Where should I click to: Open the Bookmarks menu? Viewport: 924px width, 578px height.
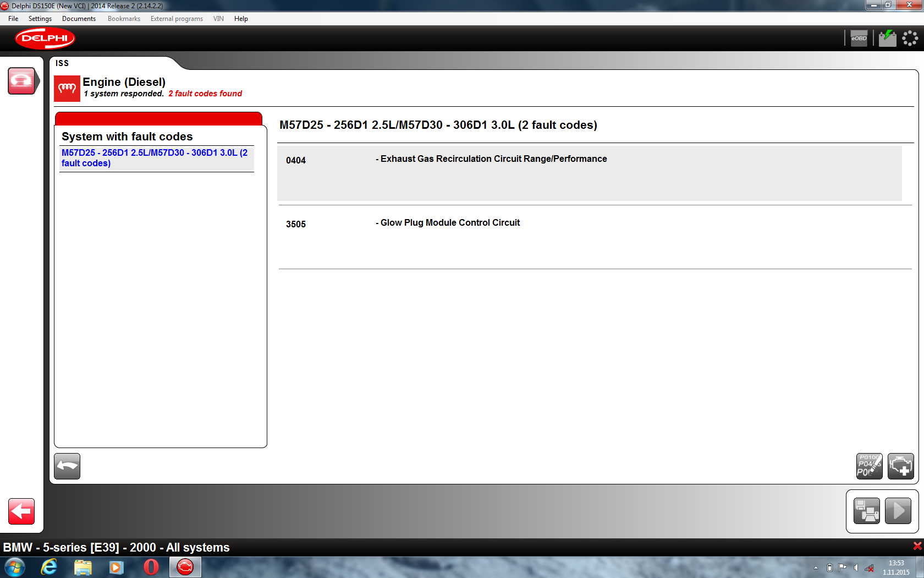pos(124,19)
